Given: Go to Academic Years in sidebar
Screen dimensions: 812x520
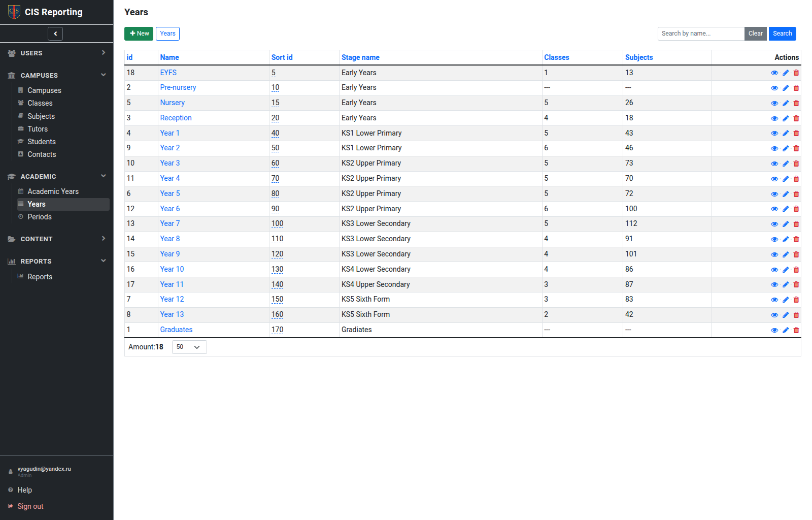Looking at the screenshot, I should click(53, 191).
